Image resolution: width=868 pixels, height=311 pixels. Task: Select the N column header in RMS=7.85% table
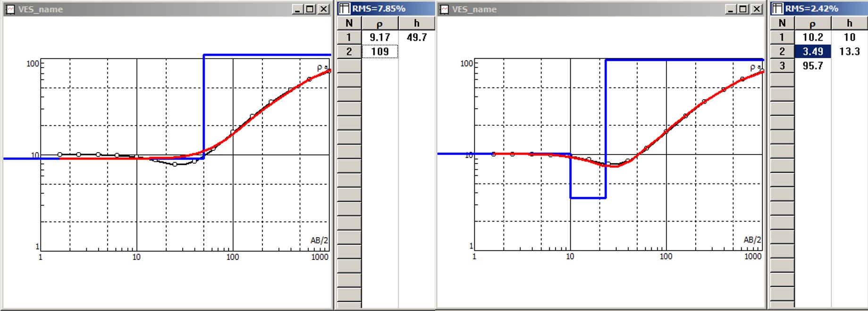coord(349,23)
